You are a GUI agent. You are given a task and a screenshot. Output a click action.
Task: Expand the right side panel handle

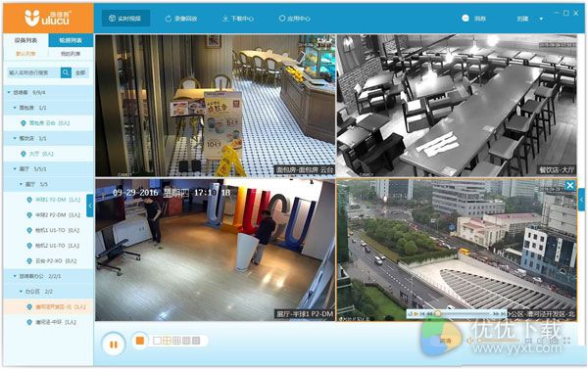pos(581,200)
